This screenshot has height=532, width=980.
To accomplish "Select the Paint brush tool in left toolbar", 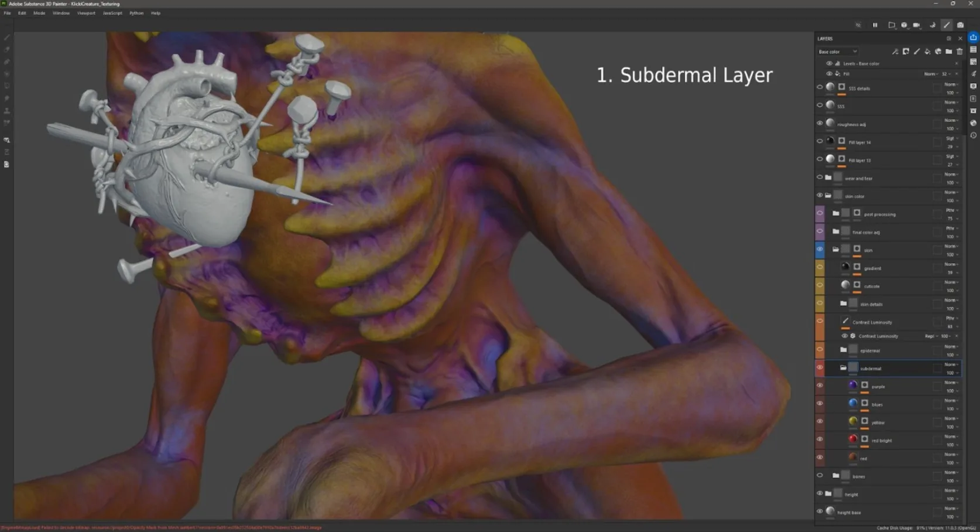I will 7,37.
